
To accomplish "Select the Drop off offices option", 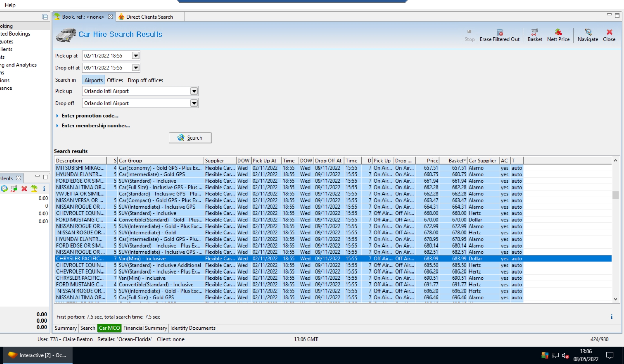I will click(145, 80).
